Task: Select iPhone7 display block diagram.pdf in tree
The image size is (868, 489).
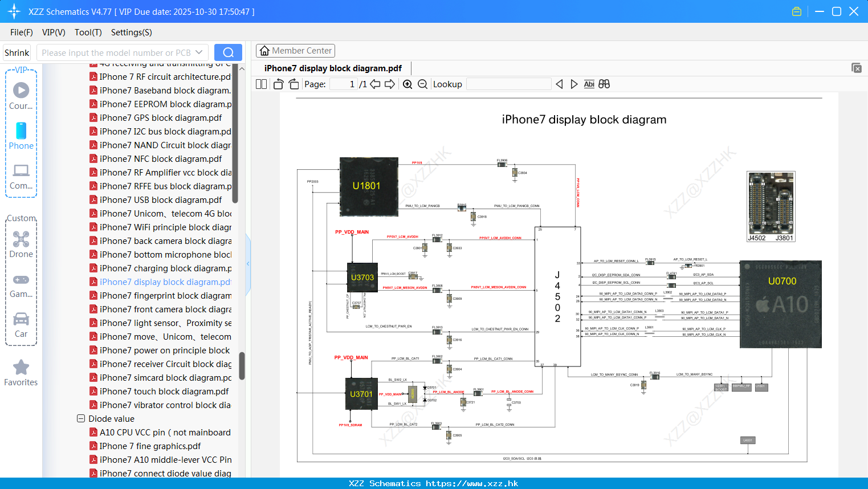Action: coord(161,282)
